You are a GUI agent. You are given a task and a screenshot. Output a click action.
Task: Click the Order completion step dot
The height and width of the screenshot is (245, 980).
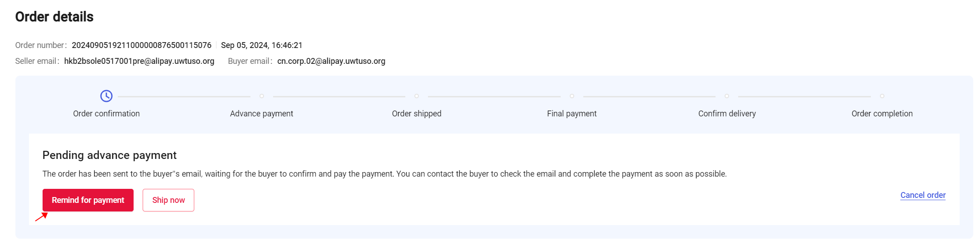[x=882, y=96]
